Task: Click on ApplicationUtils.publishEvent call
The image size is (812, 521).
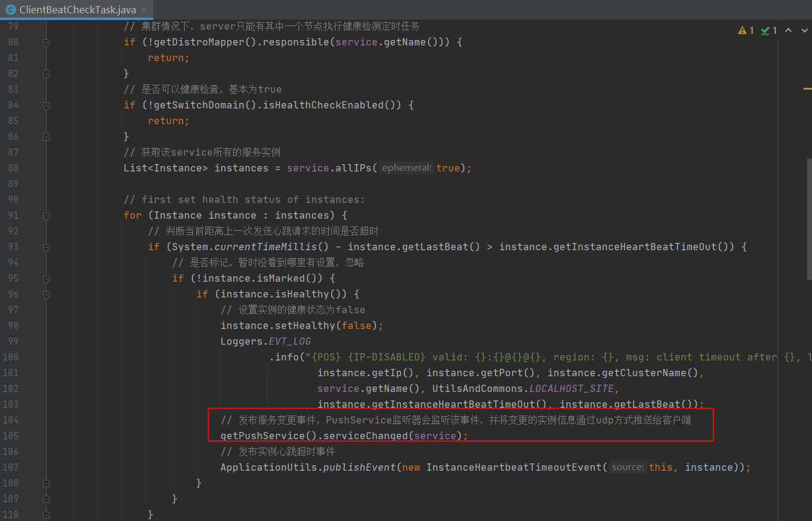Action: [308, 467]
